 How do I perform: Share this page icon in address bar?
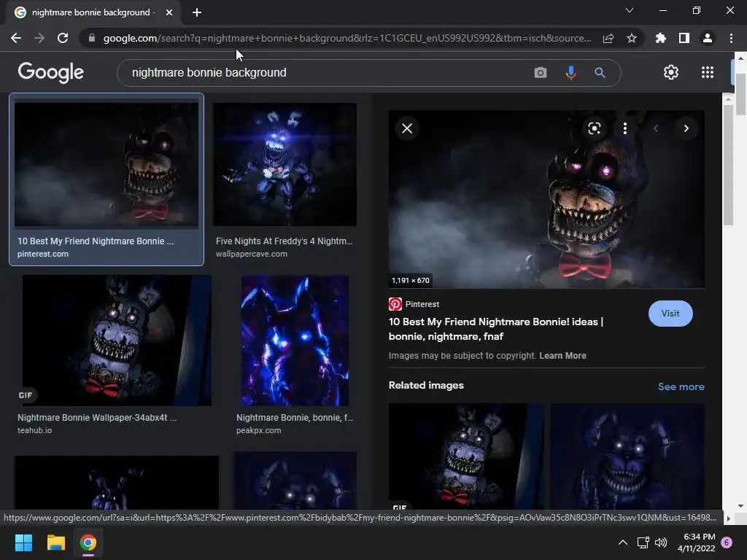(608, 38)
